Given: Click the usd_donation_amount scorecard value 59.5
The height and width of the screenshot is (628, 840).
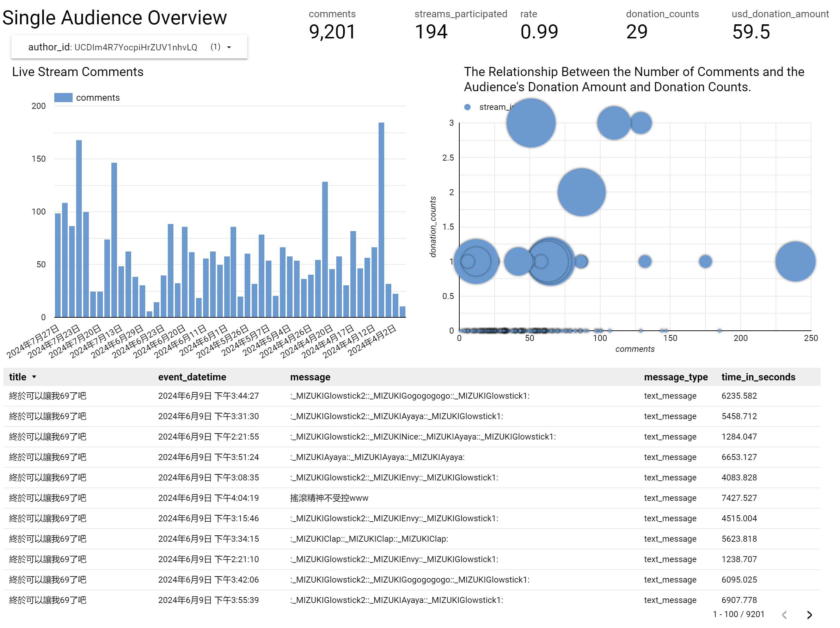Looking at the screenshot, I should (751, 31).
